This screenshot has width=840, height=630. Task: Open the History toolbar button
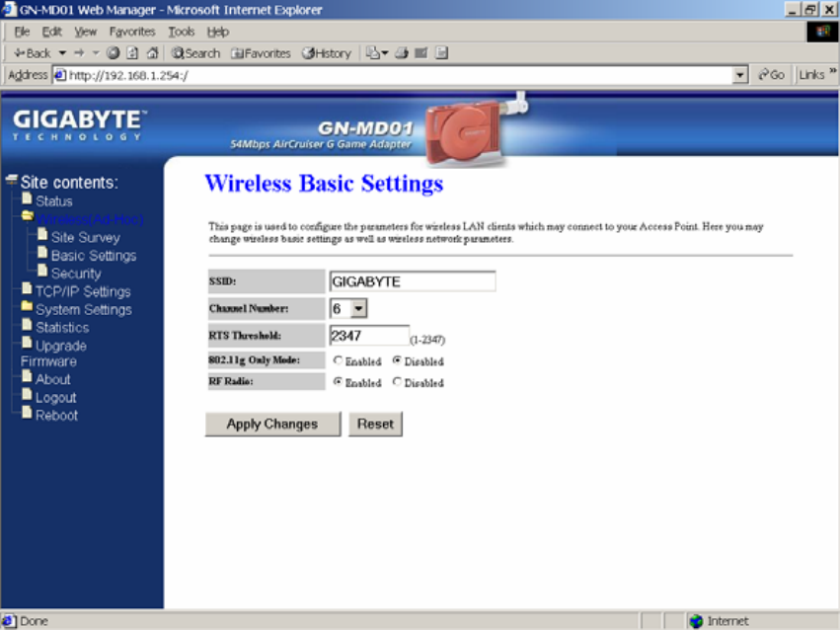click(x=327, y=53)
